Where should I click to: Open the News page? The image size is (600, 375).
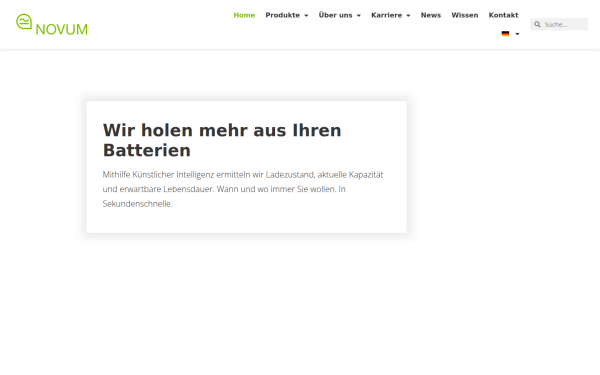(x=431, y=15)
